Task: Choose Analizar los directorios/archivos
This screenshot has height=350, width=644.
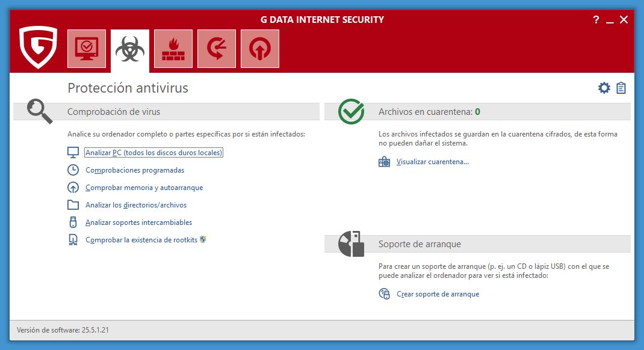Action: 136,204
